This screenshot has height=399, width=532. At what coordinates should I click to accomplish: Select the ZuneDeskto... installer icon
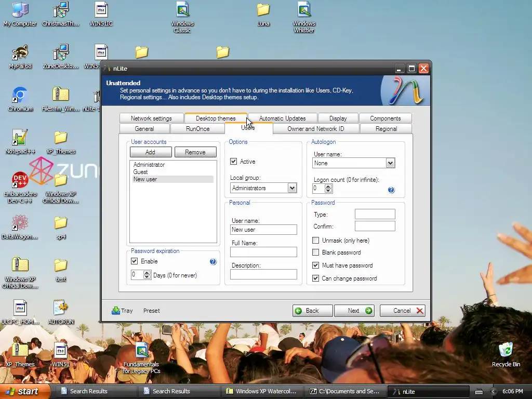click(60, 56)
